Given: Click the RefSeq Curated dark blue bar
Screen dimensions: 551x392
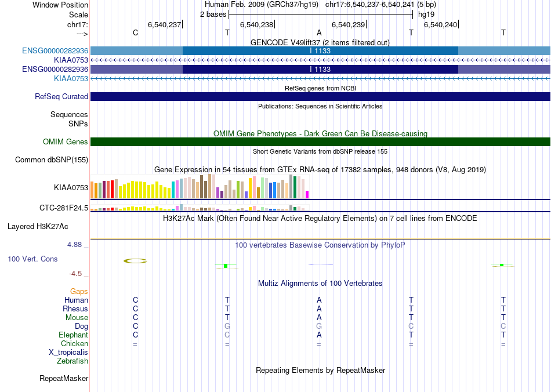Looking at the screenshot, I should (x=320, y=97).
